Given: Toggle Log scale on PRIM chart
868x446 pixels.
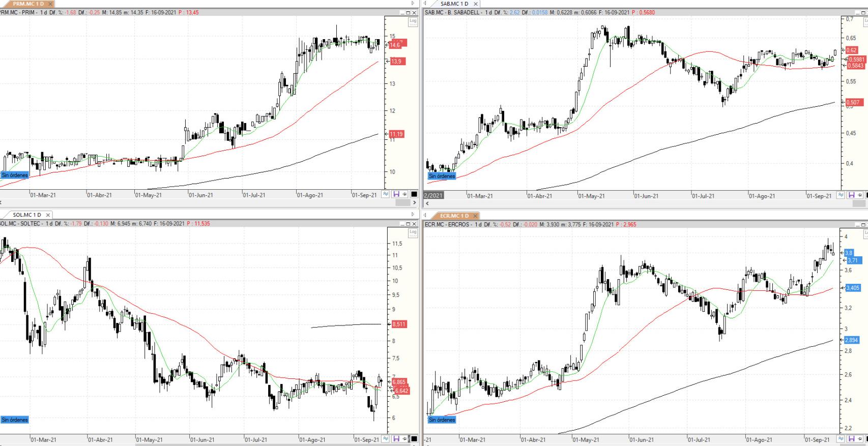Looking at the screenshot, I should pos(413,21).
